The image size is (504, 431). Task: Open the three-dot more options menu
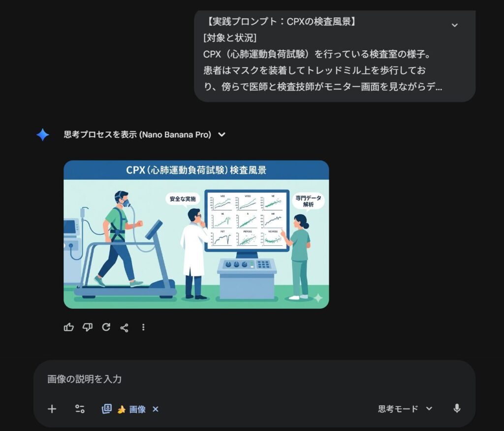coord(143,327)
